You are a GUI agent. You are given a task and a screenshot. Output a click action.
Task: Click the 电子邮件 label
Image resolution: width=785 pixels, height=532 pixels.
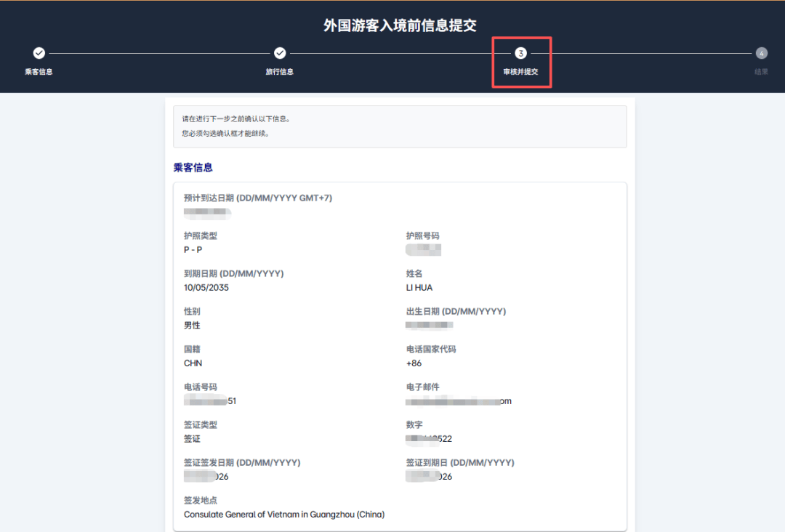(422, 387)
